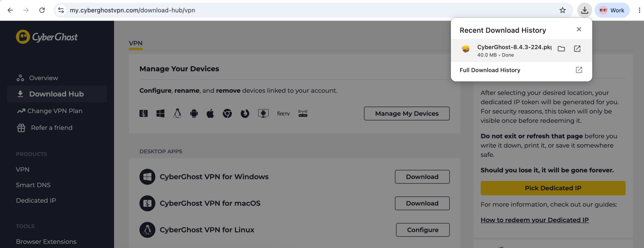The image size is (644, 248).
Task: Click the Android TV device icon
Action: [x=263, y=114]
